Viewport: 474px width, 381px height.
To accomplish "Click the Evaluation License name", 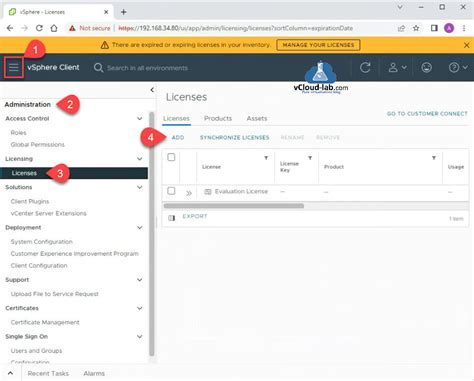I will pos(241,191).
